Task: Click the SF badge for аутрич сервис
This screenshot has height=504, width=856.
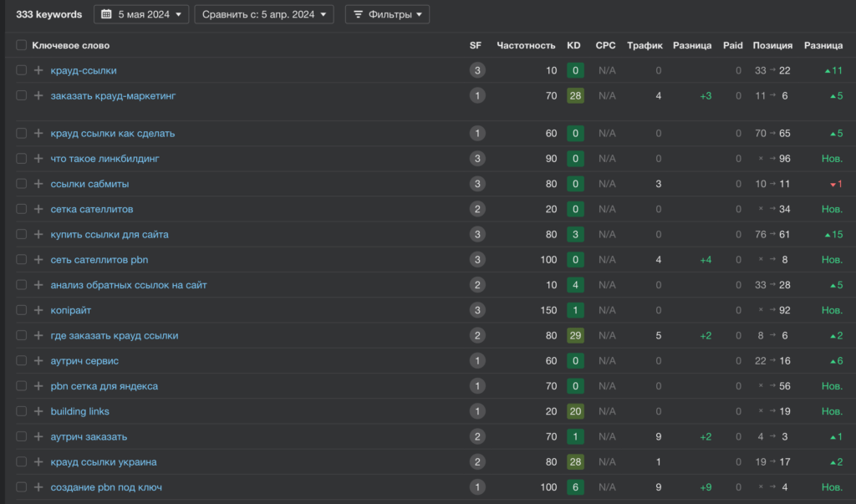Action: click(x=476, y=361)
